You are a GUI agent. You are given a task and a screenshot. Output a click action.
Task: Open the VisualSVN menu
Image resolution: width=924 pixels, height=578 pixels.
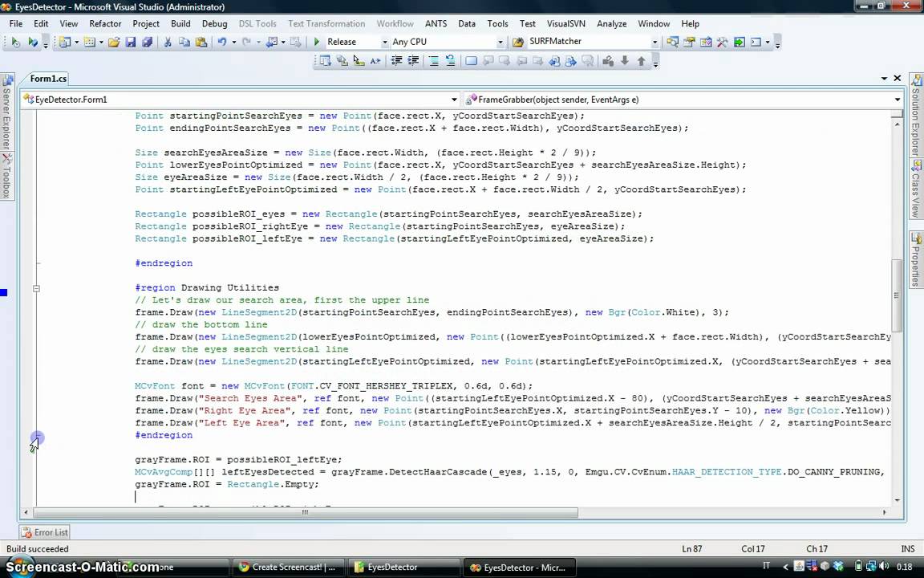click(x=565, y=23)
